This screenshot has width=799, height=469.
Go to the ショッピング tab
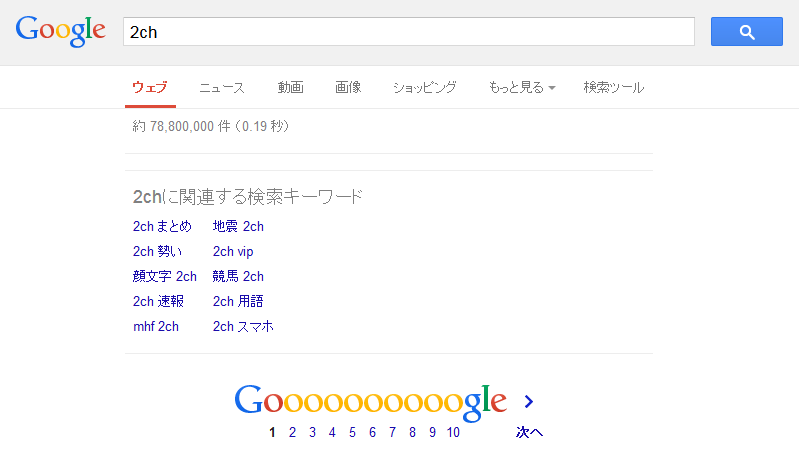click(424, 88)
